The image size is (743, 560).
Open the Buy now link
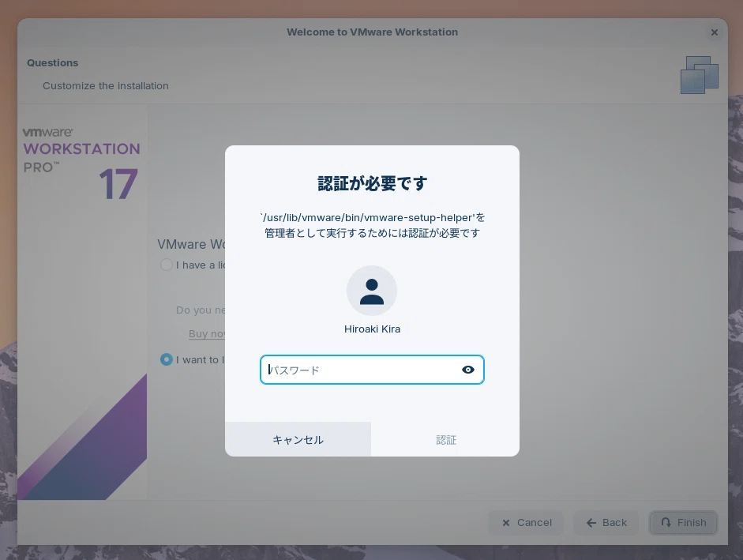(207, 334)
